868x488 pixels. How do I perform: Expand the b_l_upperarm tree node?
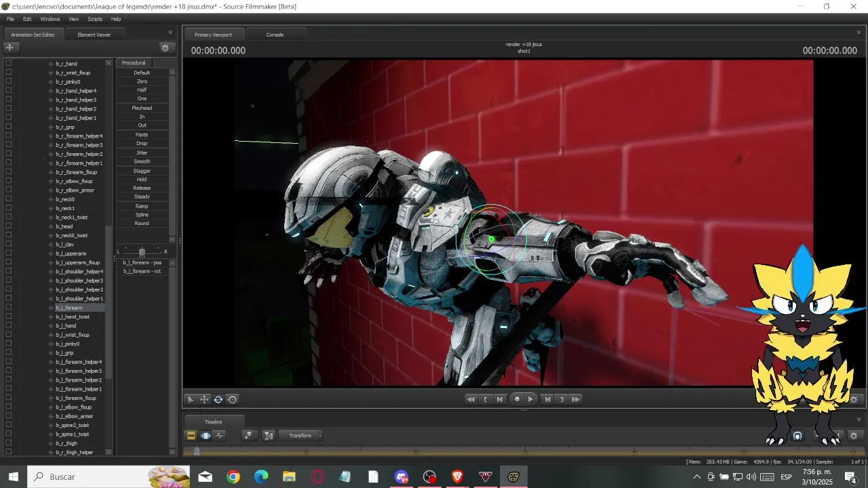tap(51, 253)
